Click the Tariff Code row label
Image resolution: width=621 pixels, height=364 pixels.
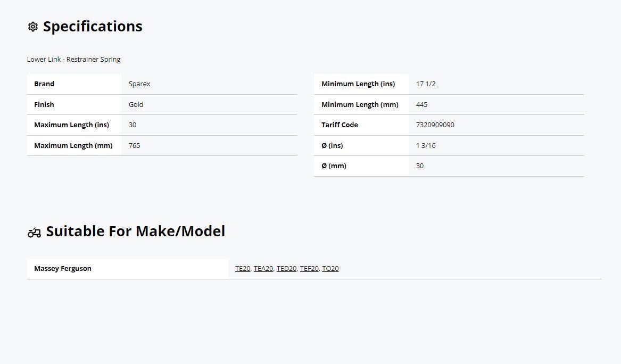(340, 125)
